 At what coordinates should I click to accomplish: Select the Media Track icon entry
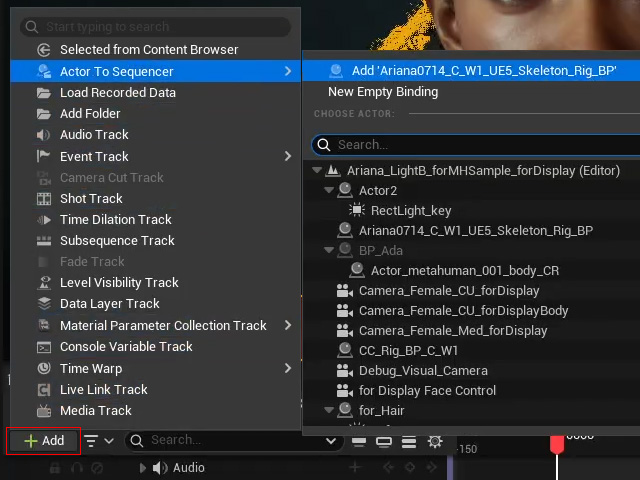click(44, 411)
